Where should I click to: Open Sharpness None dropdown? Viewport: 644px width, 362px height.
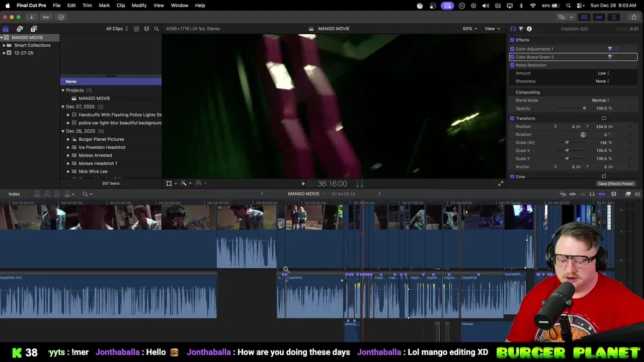coord(602,81)
